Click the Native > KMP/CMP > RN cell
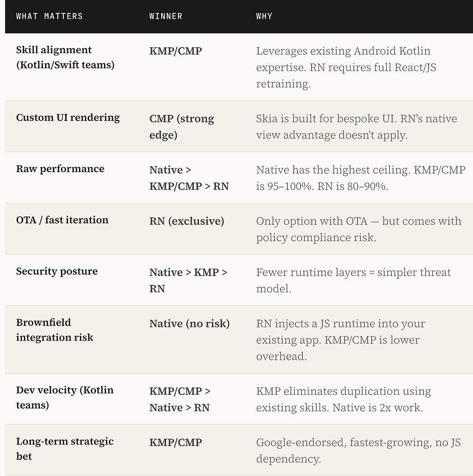Image resolution: width=473 pixels, height=476 pixels. tap(189, 178)
